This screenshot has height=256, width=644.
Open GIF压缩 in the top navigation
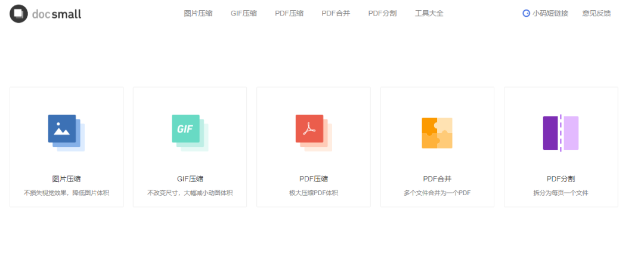[243, 13]
